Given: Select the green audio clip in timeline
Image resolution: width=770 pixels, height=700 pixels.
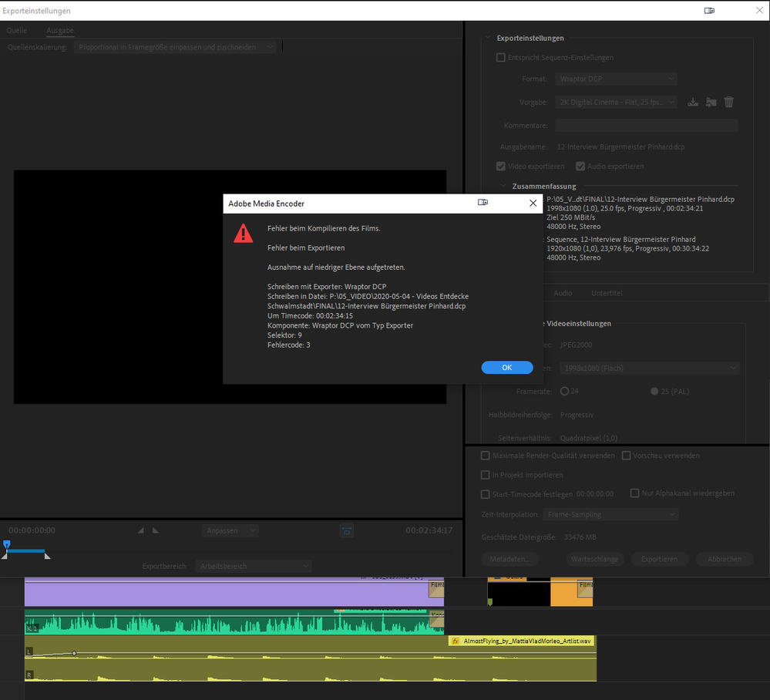Looking at the screenshot, I should tap(234, 622).
